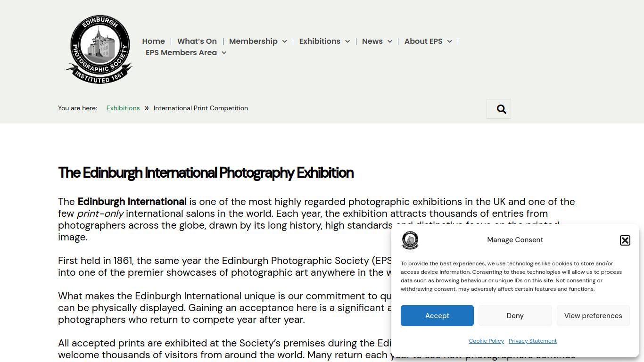Open the What's On menu item

197,41
